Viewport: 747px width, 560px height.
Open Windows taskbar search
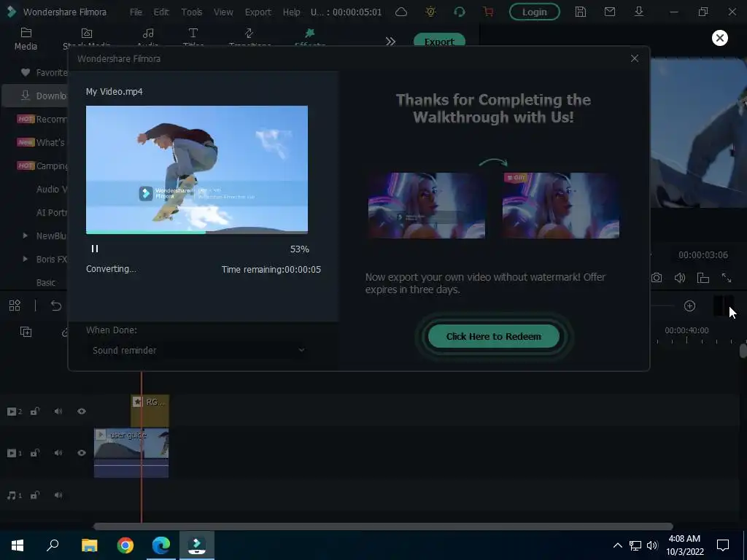(53, 545)
